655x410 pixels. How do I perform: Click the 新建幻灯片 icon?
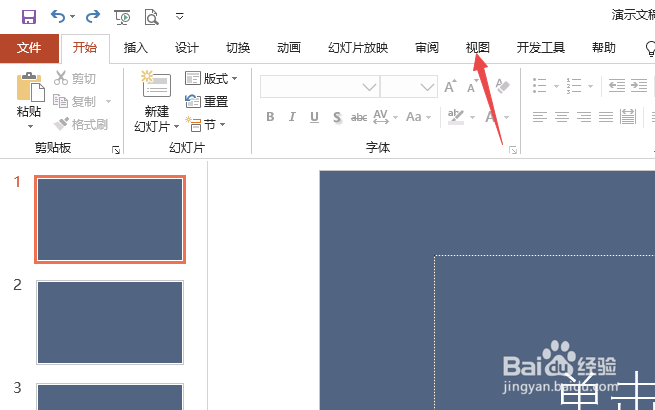(x=156, y=85)
